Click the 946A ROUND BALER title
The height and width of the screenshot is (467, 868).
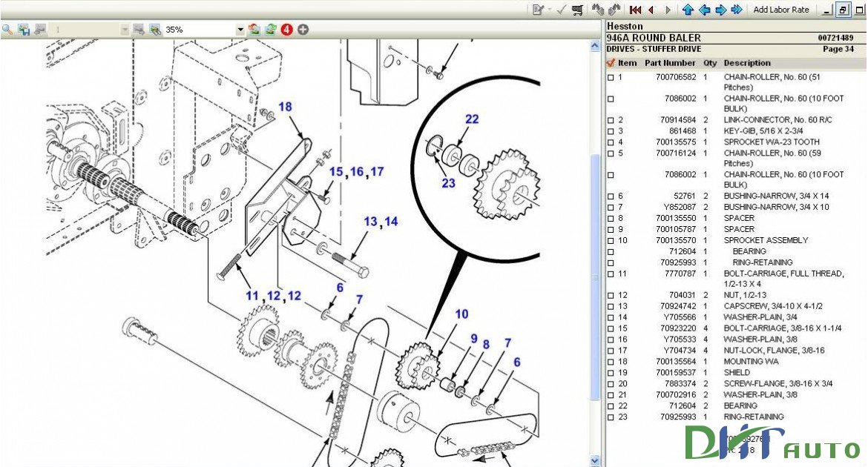pos(654,39)
